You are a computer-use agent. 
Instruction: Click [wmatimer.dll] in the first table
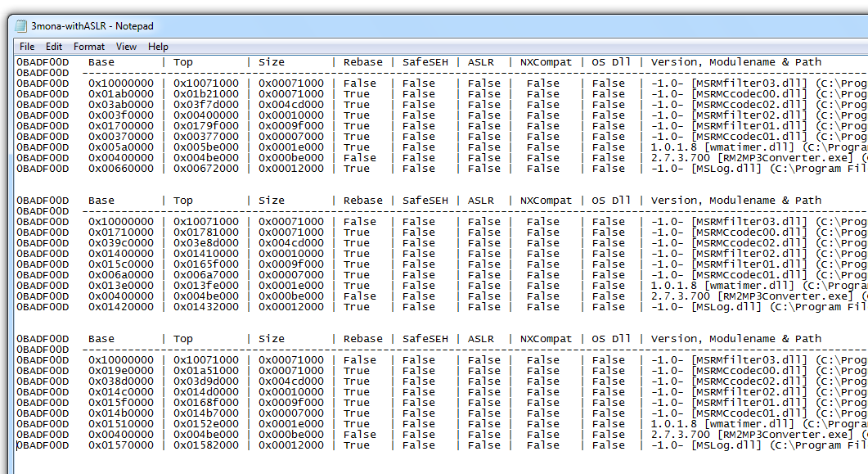[749, 147]
